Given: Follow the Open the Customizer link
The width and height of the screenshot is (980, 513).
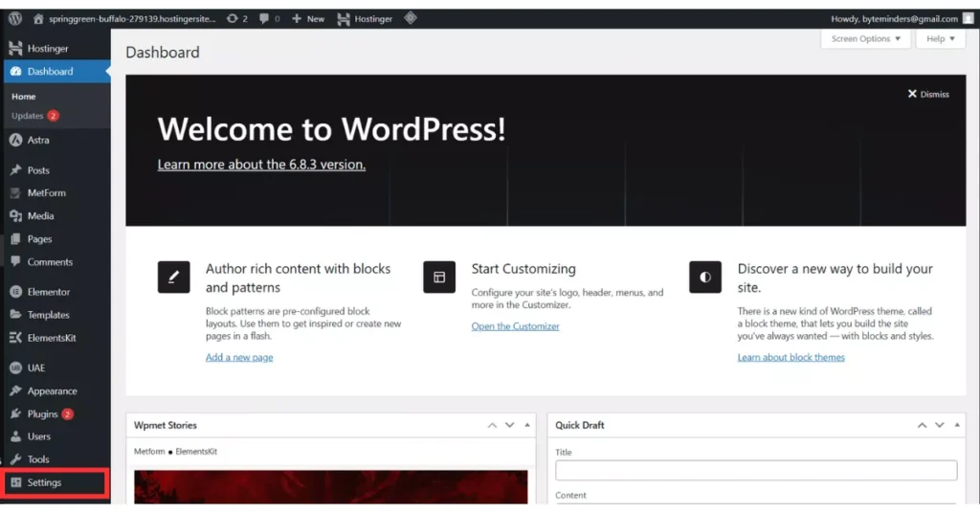Looking at the screenshot, I should pyautogui.click(x=515, y=326).
